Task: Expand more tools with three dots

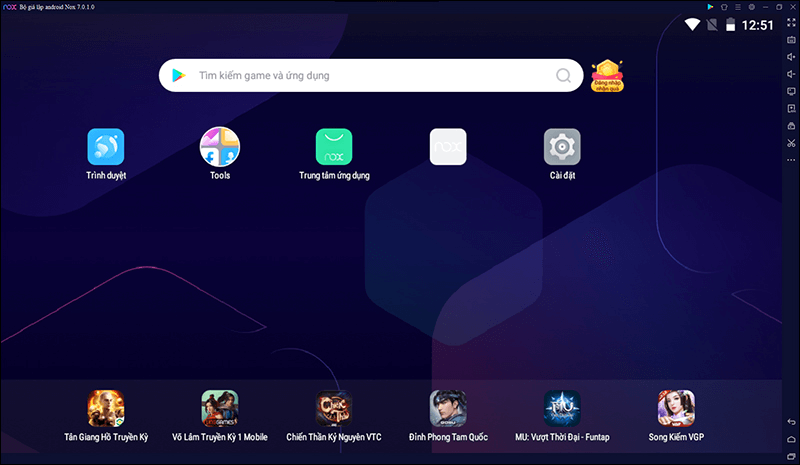Action: 791,159
